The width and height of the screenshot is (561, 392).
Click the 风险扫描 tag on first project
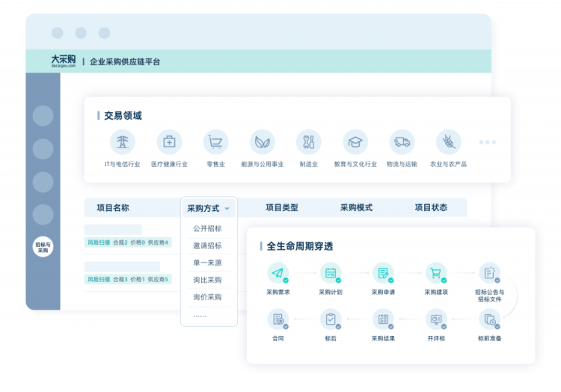click(x=98, y=242)
